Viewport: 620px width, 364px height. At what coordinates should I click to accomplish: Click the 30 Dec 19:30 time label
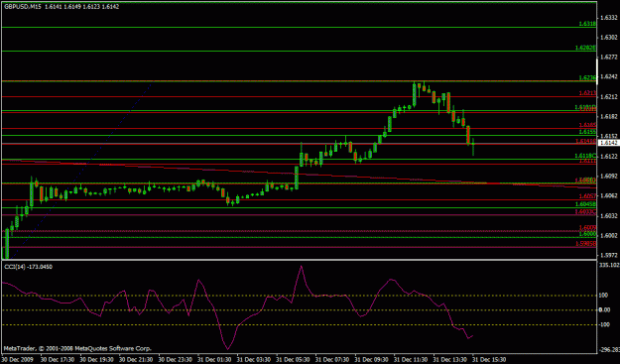pos(96,360)
